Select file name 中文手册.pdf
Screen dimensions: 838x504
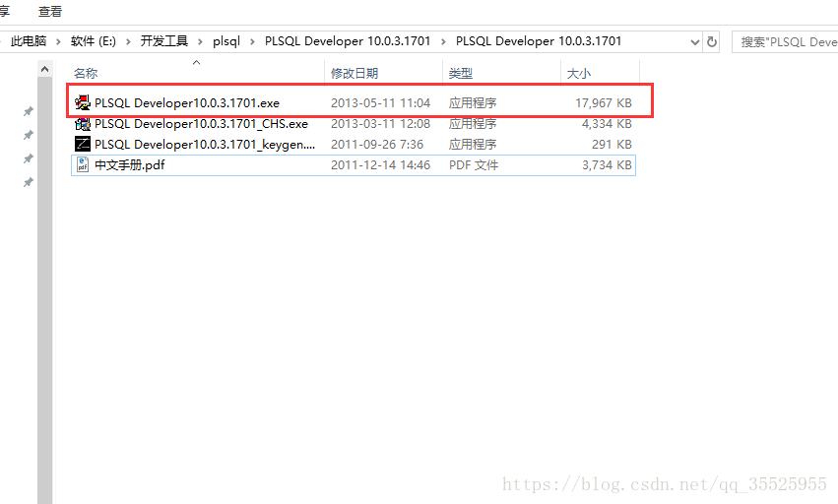tap(130, 165)
